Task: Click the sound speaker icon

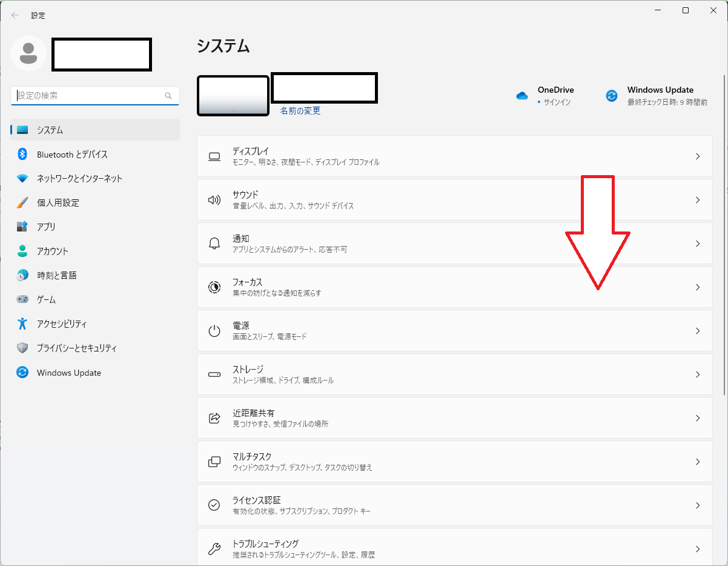Action: (214, 200)
